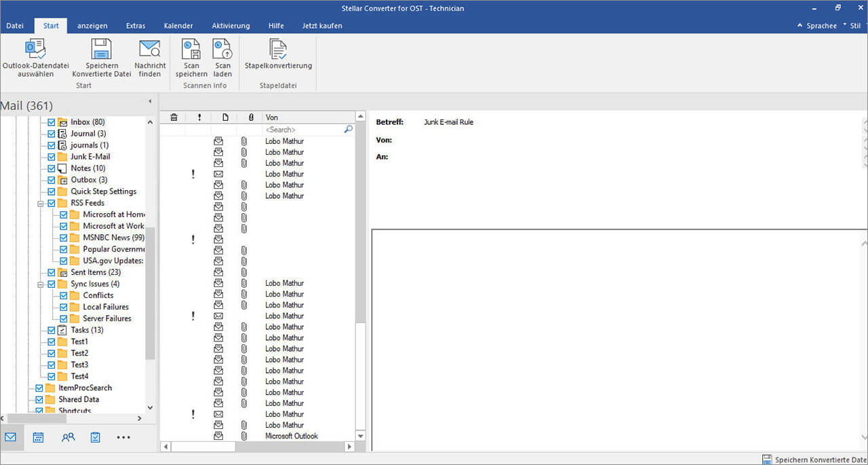This screenshot has height=465, width=868.
Task: Open the calendar view icon in bottom navigation
Action: tap(39, 437)
